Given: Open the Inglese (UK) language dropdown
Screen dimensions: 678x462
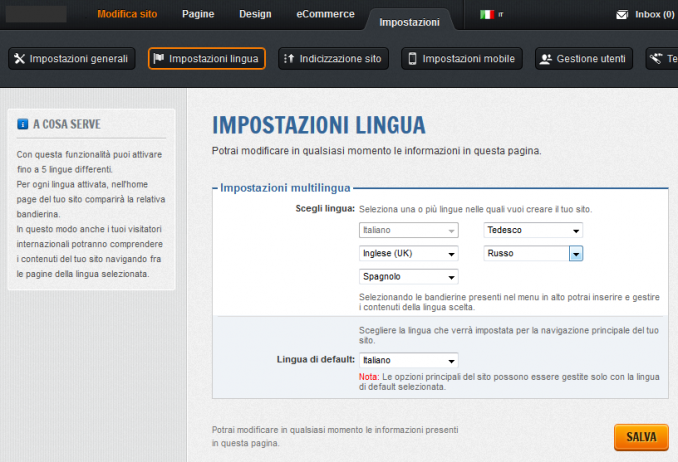Looking at the screenshot, I should [408, 254].
